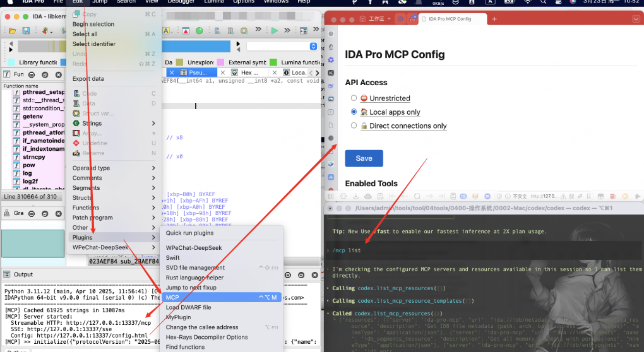Choose Quick run plugins
Viewport: 644px width, 352px height.
(222, 233)
